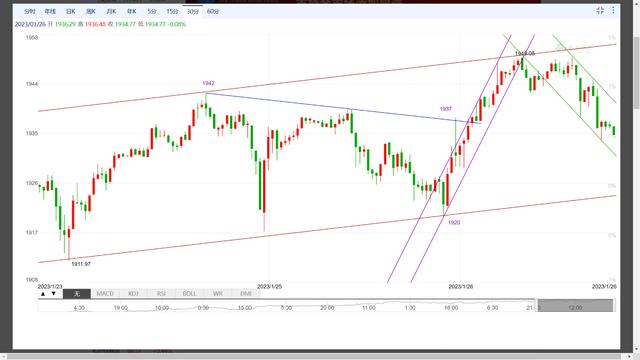Show the RSI indicator
640x360 pixels.
pyautogui.click(x=161, y=293)
